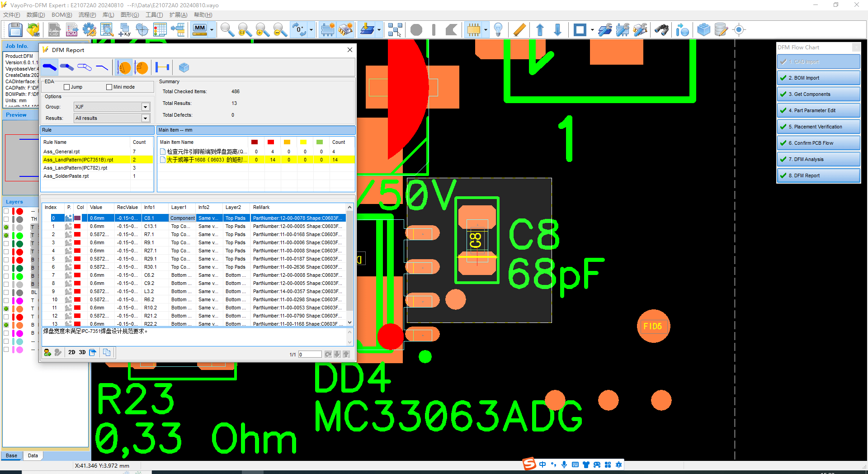Enable the Jump checkbox
Viewport: 868px width, 474px height.
point(66,86)
